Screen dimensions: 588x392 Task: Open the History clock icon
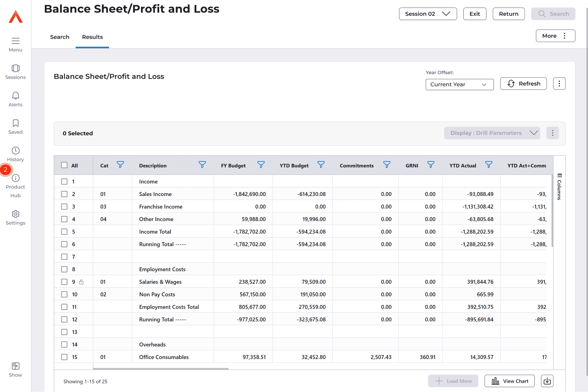tap(15, 151)
